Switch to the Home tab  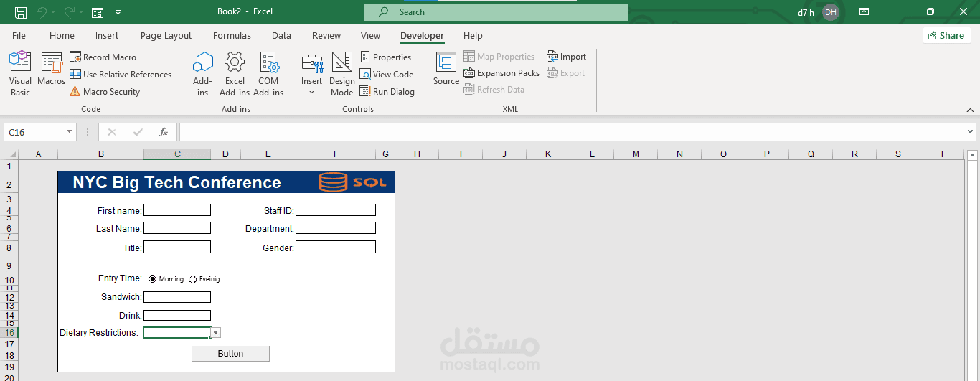coord(62,35)
